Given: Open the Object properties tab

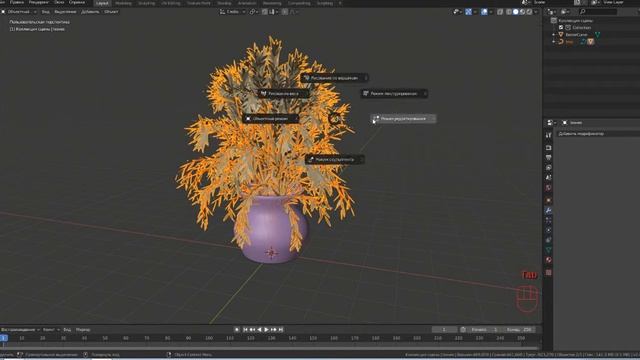Looking at the screenshot, I should coord(549,200).
